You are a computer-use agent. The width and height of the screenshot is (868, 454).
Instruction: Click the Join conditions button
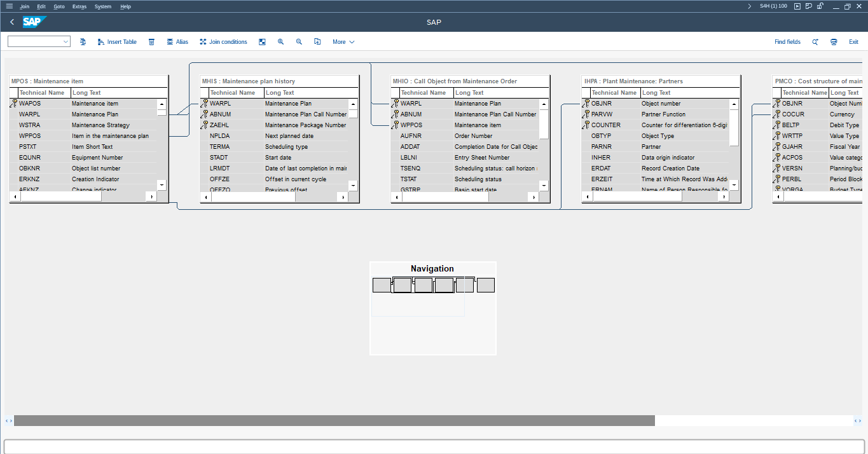coord(223,42)
